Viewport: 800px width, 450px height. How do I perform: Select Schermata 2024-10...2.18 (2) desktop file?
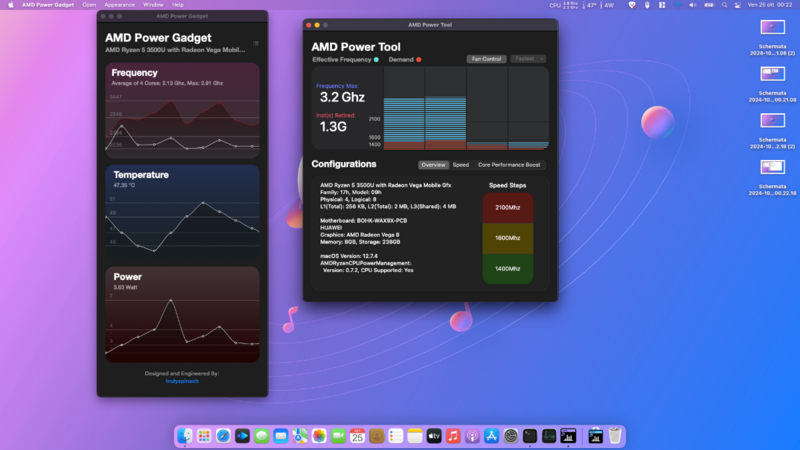point(772,131)
